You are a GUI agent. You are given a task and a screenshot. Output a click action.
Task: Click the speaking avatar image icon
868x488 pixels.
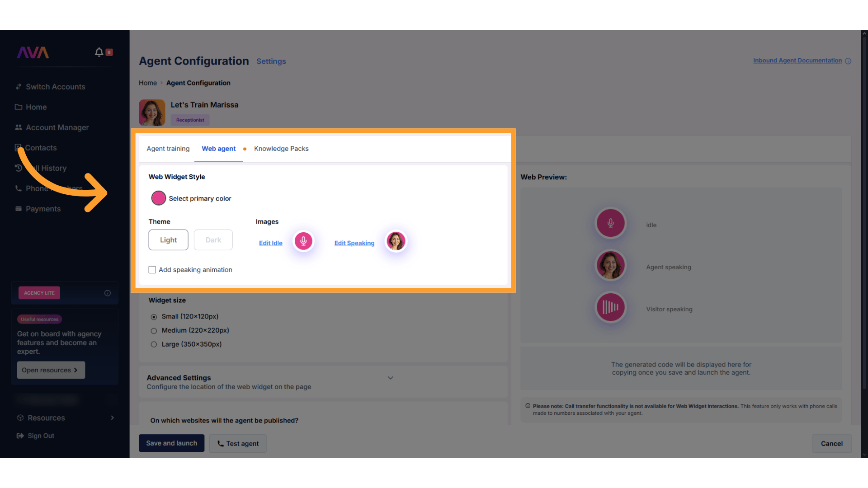[396, 241]
